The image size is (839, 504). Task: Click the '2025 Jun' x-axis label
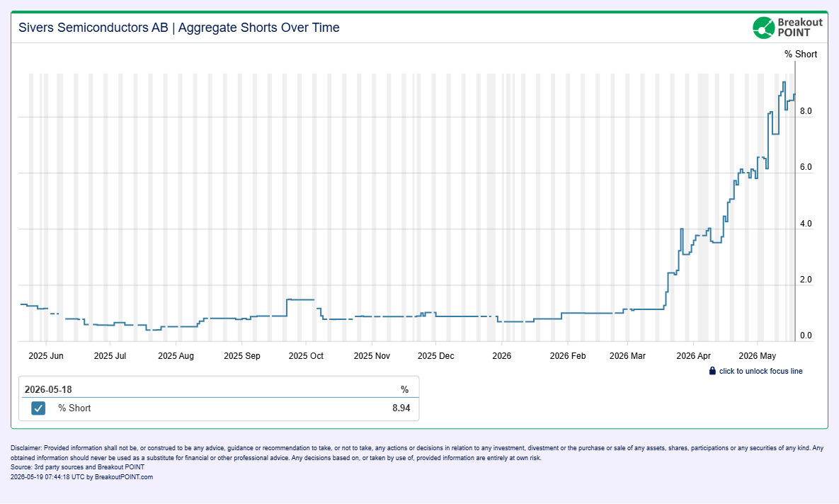(x=46, y=356)
